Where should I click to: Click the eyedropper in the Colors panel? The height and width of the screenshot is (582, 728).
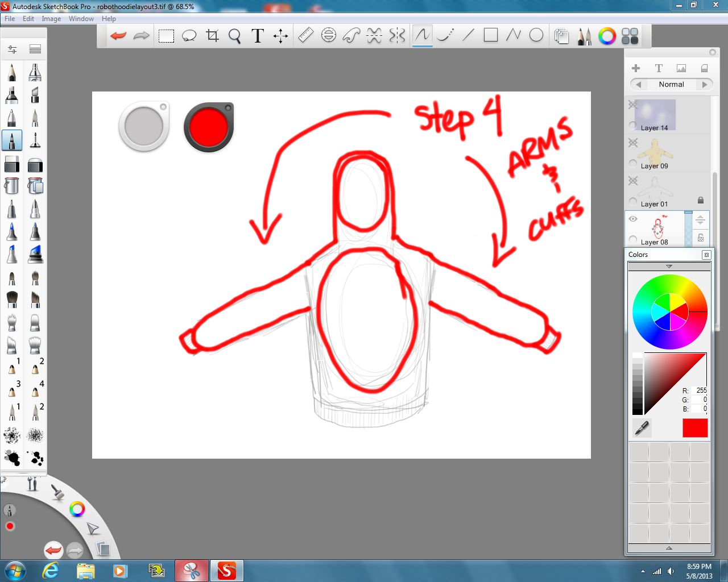641,428
